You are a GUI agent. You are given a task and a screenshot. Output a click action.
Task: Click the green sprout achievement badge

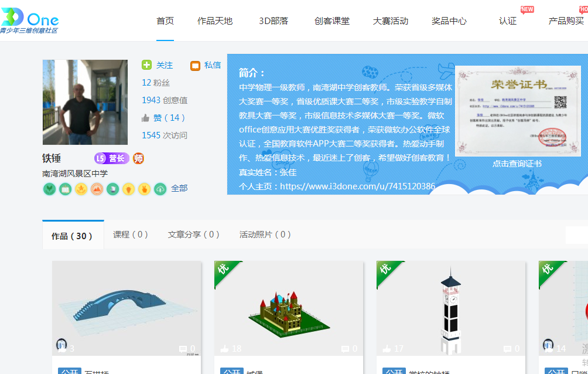(49, 189)
